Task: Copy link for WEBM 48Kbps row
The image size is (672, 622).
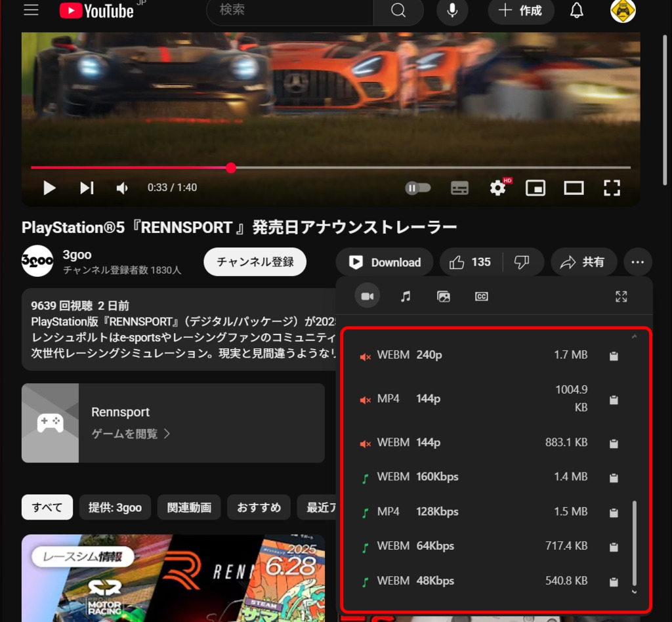Action: click(x=614, y=582)
